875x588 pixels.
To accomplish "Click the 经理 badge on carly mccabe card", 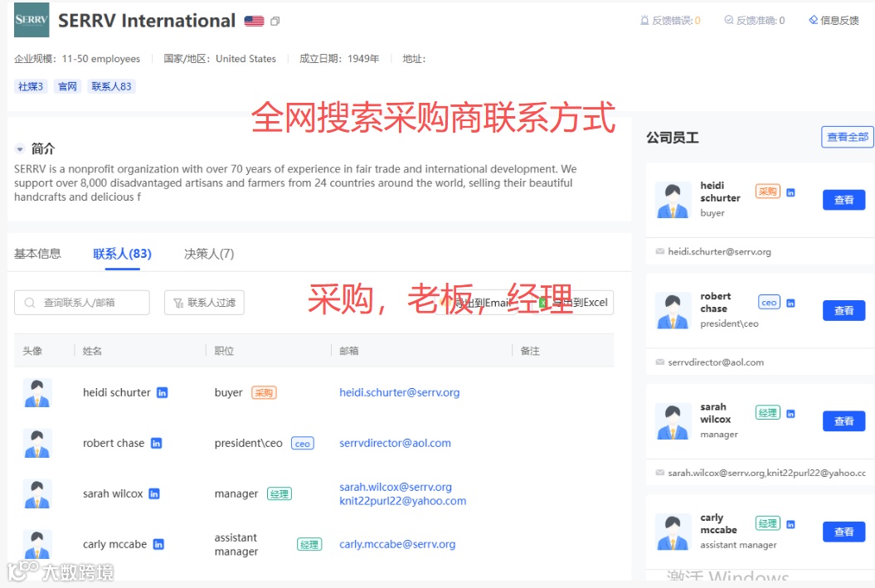I will coord(768,523).
